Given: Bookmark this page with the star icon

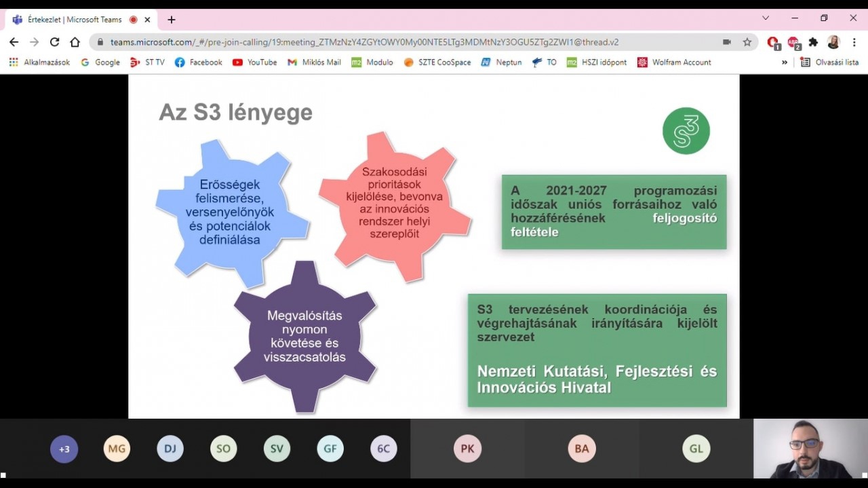Looking at the screenshot, I should point(747,42).
